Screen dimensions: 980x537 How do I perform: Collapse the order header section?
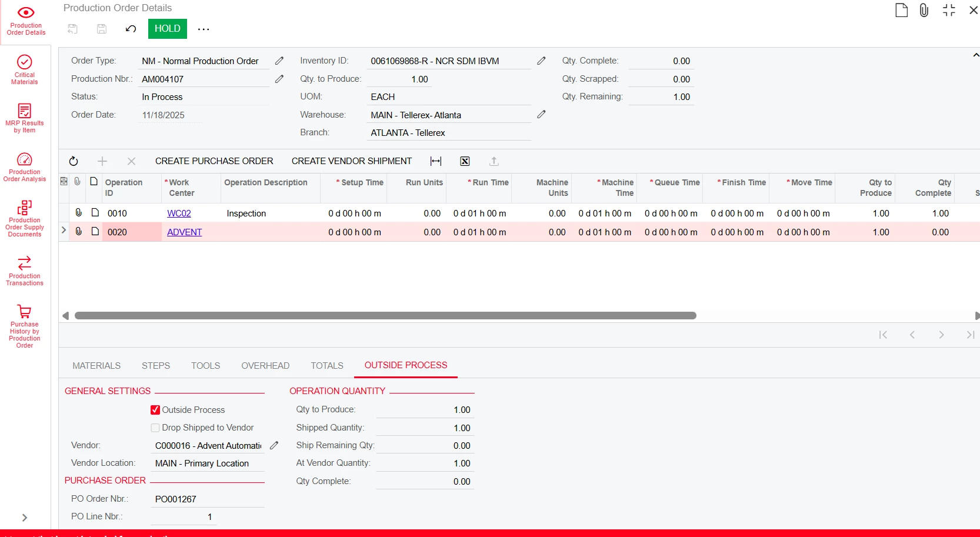pyautogui.click(x=976, y=55)
